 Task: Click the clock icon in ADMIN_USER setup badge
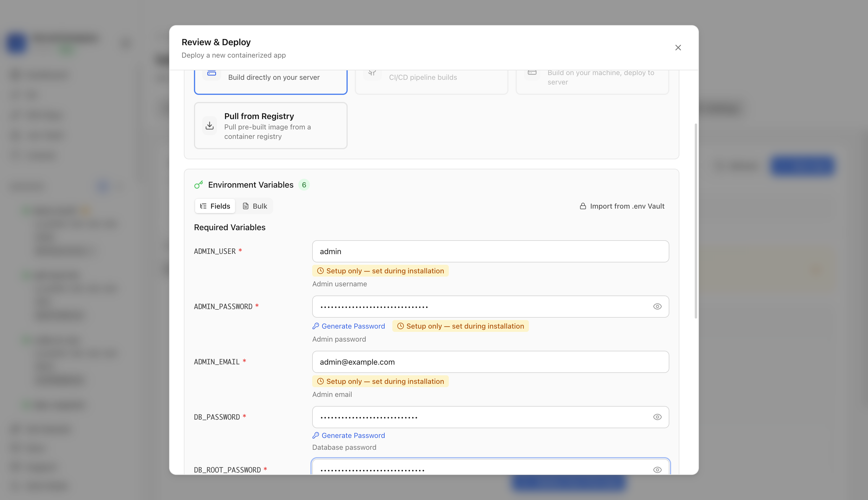point(320,271)
